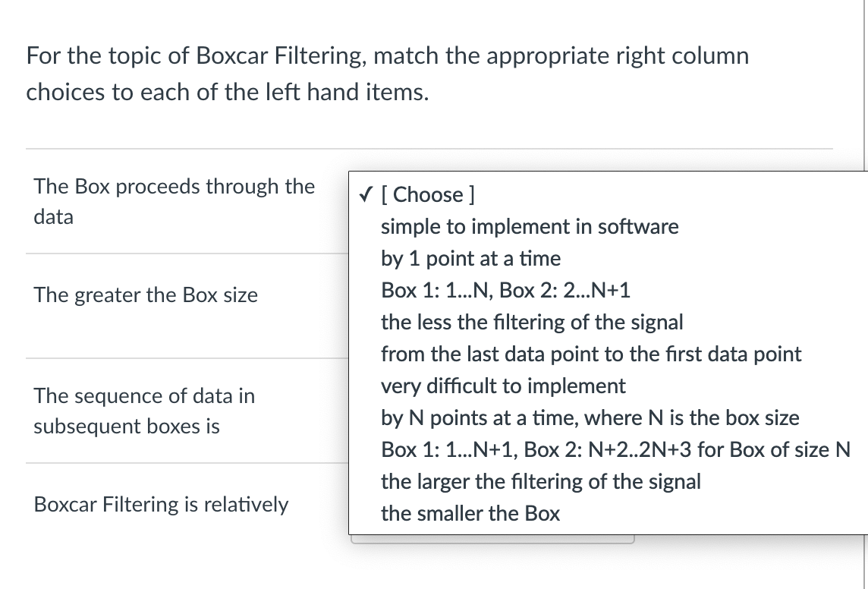The height and width of the screenshot is (589, 868).
Task: Select "by N points at a time" option
Action: click(590, 417)
